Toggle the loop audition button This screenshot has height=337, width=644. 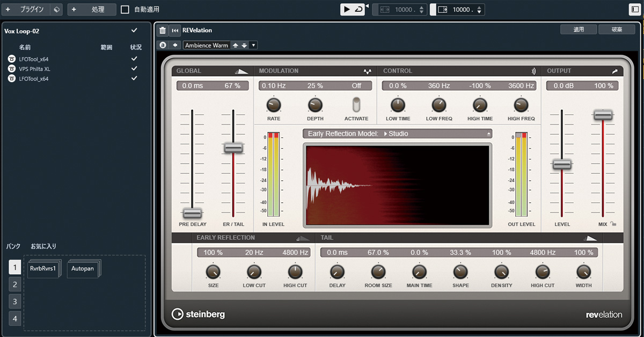coord(358,10)
